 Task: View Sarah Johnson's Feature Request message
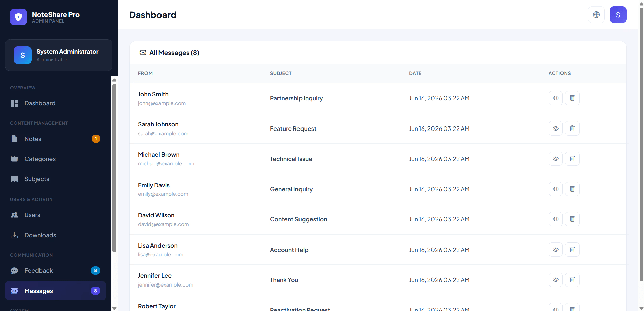tap(556, 128)
